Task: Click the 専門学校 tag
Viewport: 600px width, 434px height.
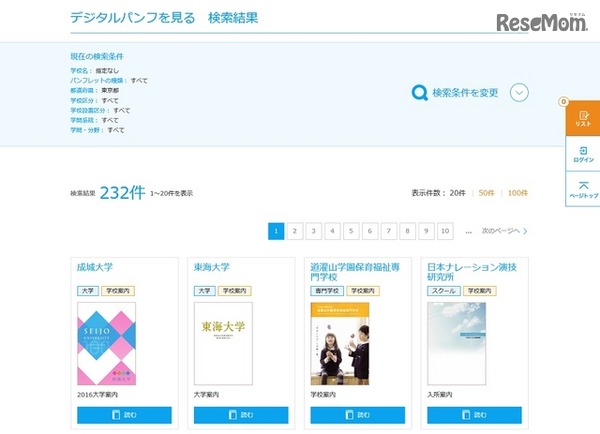Action: (x=327, y=291)
